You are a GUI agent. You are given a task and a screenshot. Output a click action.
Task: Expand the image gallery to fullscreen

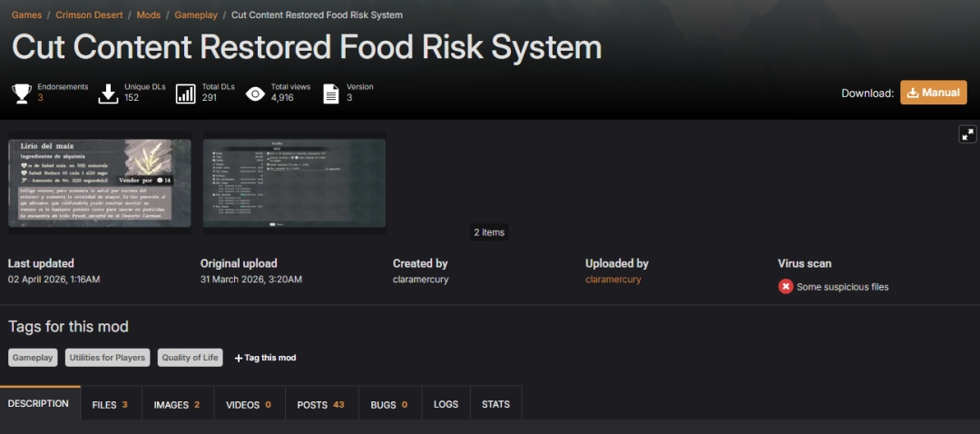click(967, 134)
